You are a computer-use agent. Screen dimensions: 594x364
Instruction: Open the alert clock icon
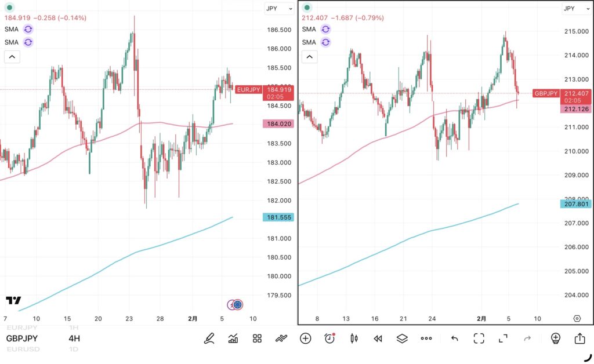click(x=329, y=338)
